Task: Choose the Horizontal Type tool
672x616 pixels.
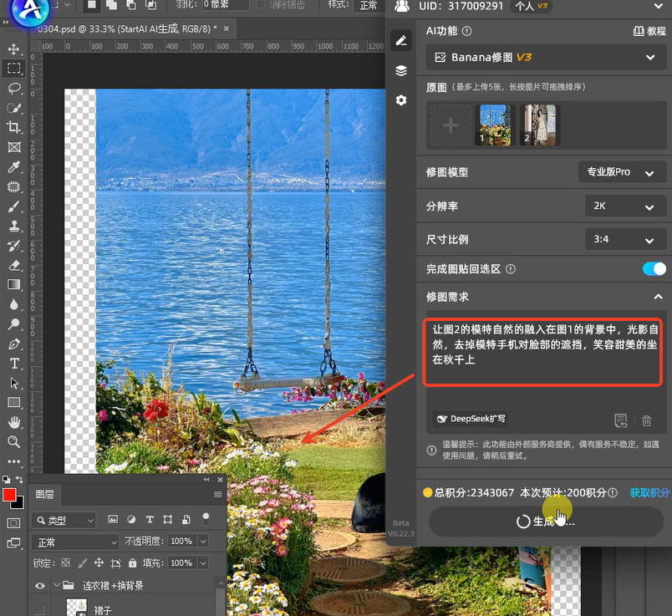Action: tap(14, 364)
